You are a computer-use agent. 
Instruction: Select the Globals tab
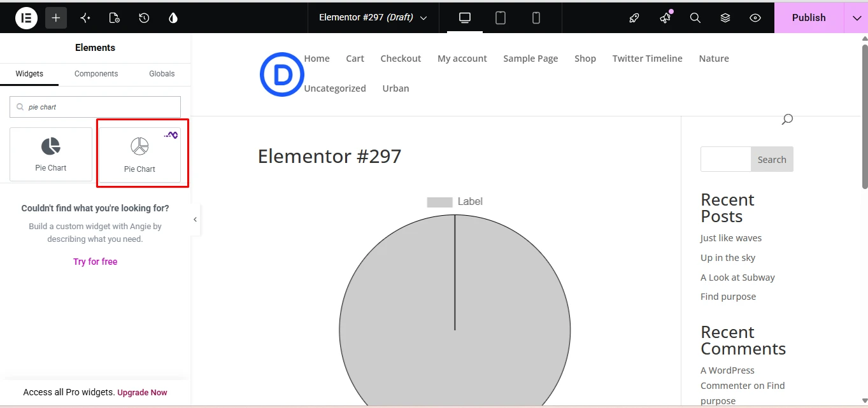coord(162,74)
